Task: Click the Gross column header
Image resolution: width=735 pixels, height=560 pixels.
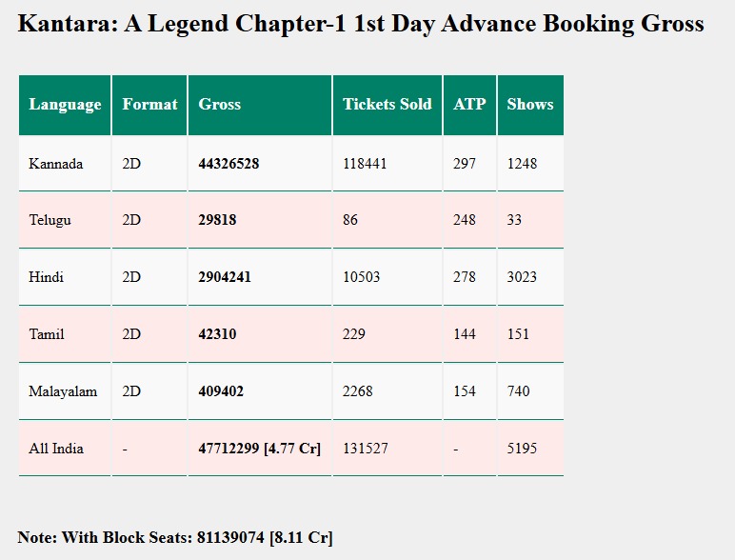Action: pos(220,105)
